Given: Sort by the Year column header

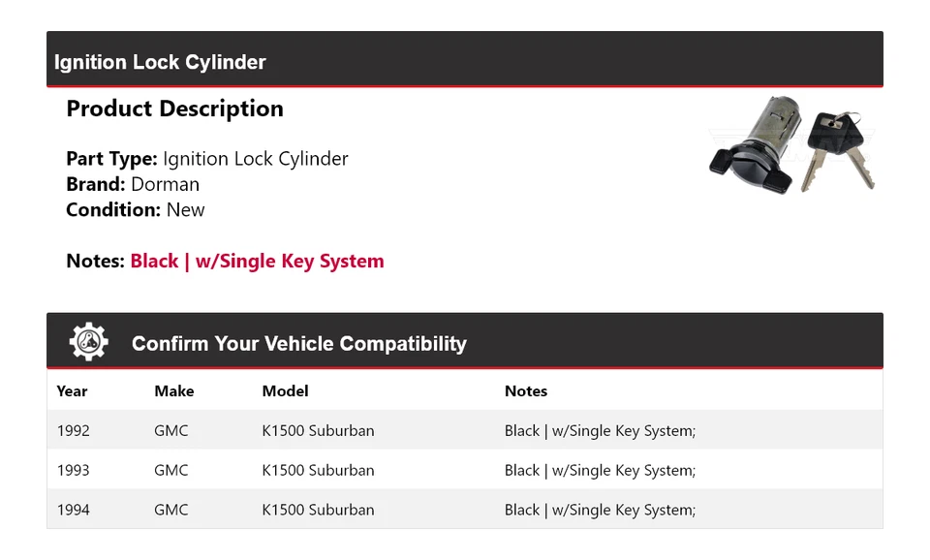Looking at the screenshot, I should 72,391.
